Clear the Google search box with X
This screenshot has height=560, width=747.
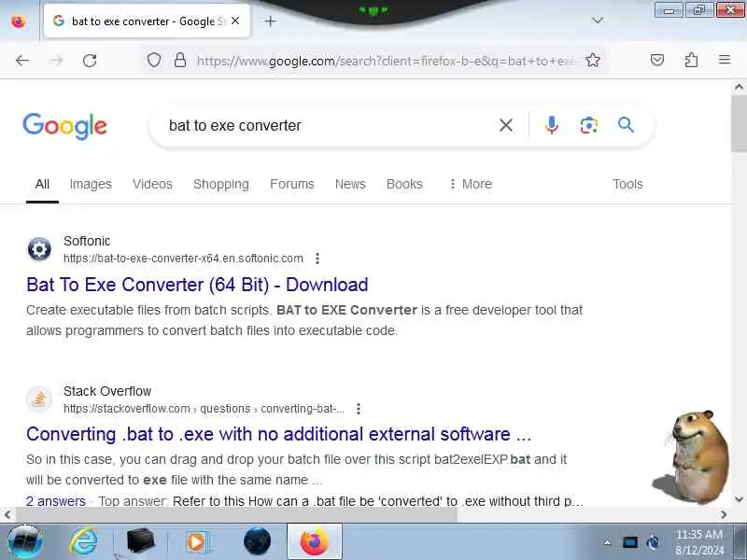coord(506,125)
